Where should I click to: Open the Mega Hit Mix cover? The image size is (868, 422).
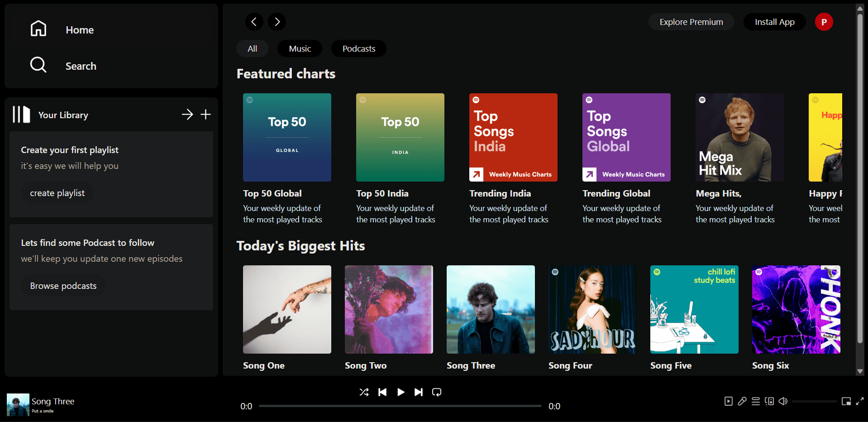click(x=739, y=137)
